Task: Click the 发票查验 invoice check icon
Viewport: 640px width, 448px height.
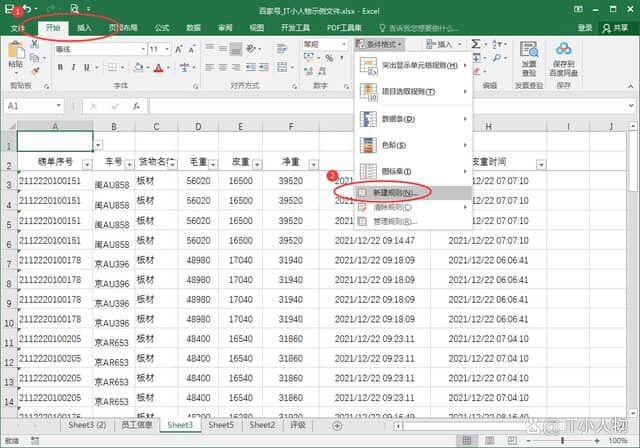Action: pos(529,60)
